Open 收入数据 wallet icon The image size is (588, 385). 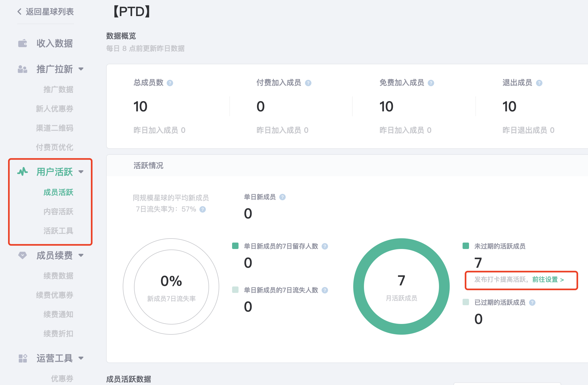tap(23, 43)
